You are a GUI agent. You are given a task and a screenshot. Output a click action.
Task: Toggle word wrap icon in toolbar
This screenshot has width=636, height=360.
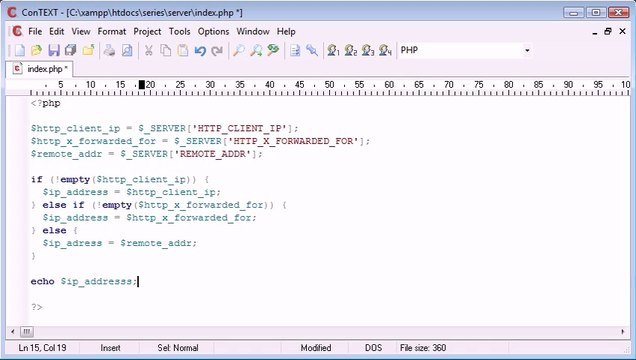pos(295,50)
